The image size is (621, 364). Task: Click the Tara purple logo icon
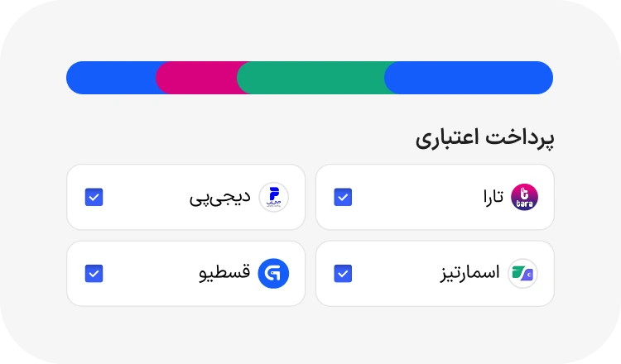524,197
